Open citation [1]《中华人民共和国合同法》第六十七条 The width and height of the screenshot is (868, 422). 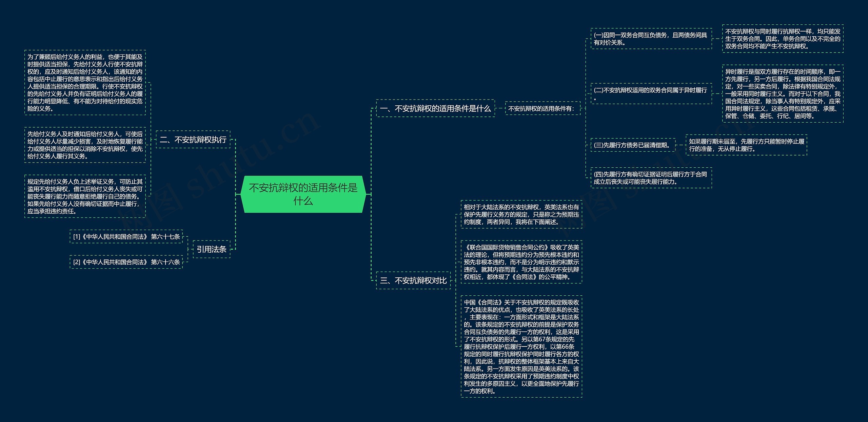click(126, 236)
